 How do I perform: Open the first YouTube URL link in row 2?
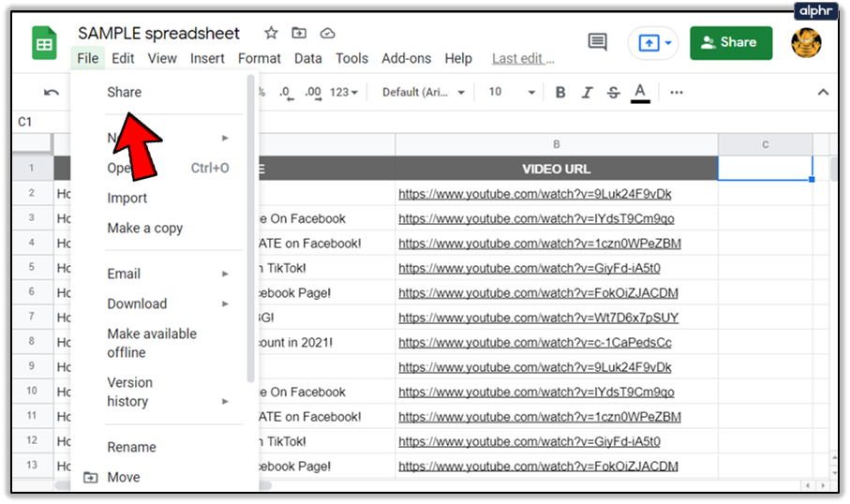point(534,194)
